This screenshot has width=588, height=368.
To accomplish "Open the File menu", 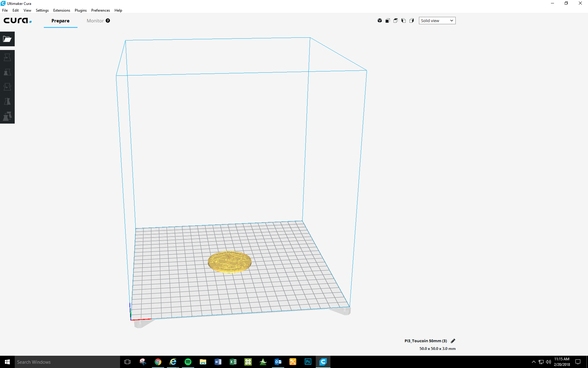I will point(5,10).
